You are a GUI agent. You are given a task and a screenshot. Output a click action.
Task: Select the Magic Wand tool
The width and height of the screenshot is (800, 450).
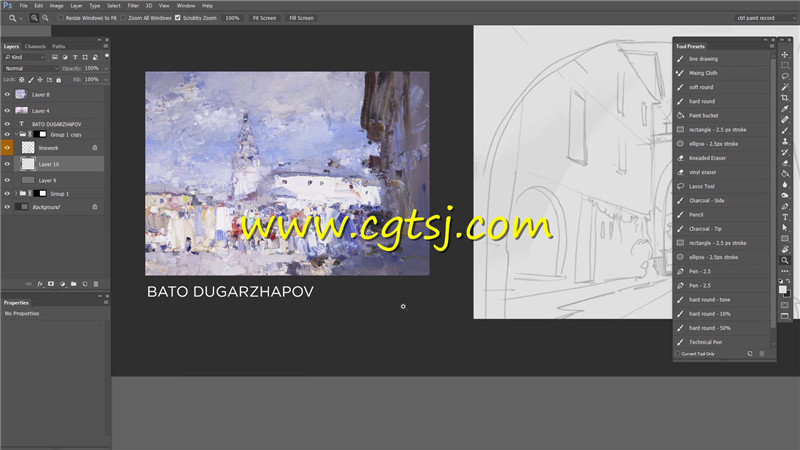coord(785,87)
